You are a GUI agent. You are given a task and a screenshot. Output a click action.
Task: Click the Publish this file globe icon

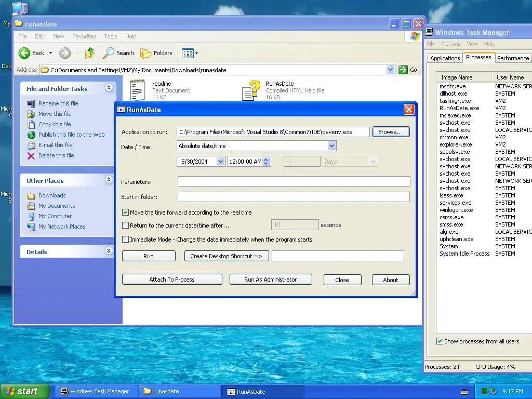(31, 135)
